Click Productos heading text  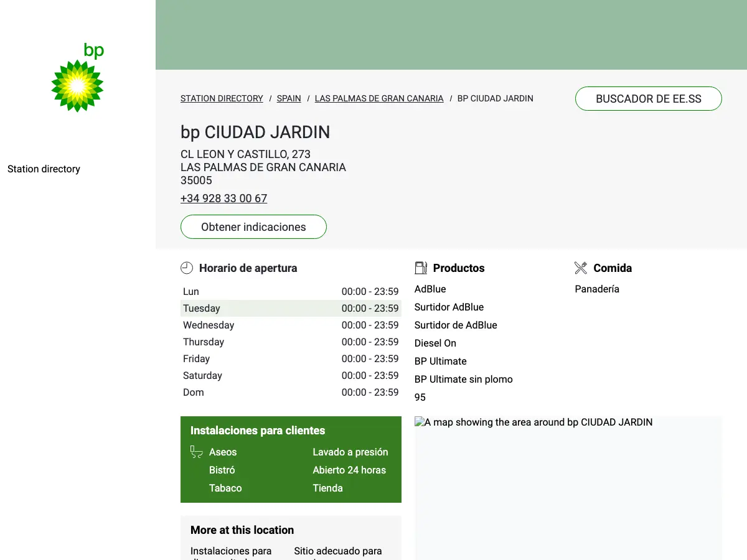459,268
